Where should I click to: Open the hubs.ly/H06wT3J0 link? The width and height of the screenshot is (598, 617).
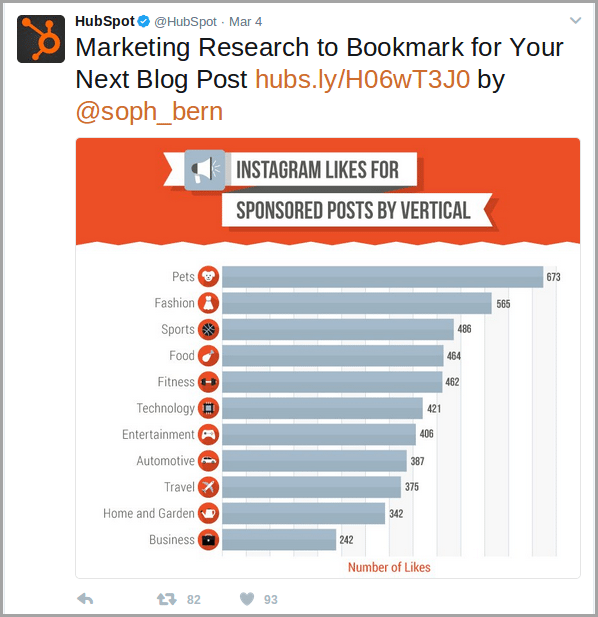click(x=362, y=79)
